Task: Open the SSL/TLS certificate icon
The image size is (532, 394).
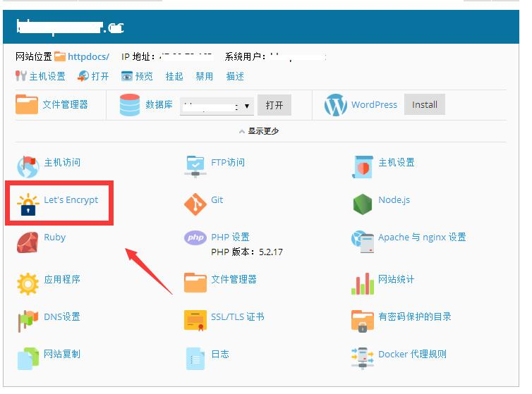Action: coord(195,320)
